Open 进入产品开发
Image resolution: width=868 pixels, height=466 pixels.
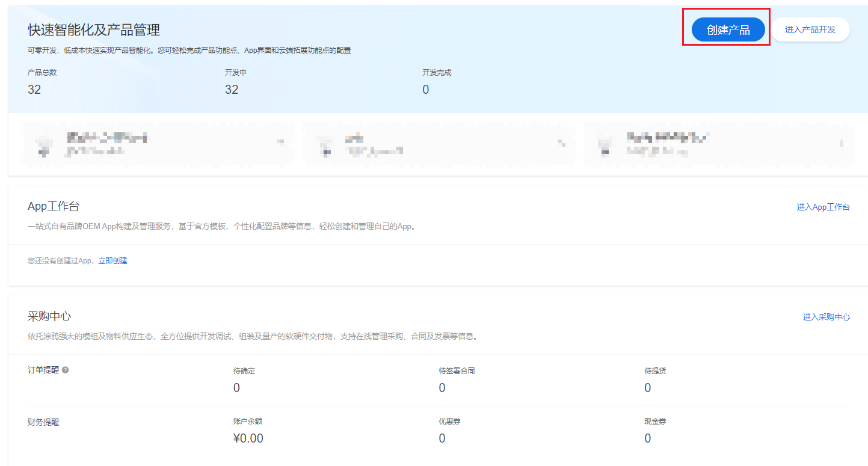(810, 29)
